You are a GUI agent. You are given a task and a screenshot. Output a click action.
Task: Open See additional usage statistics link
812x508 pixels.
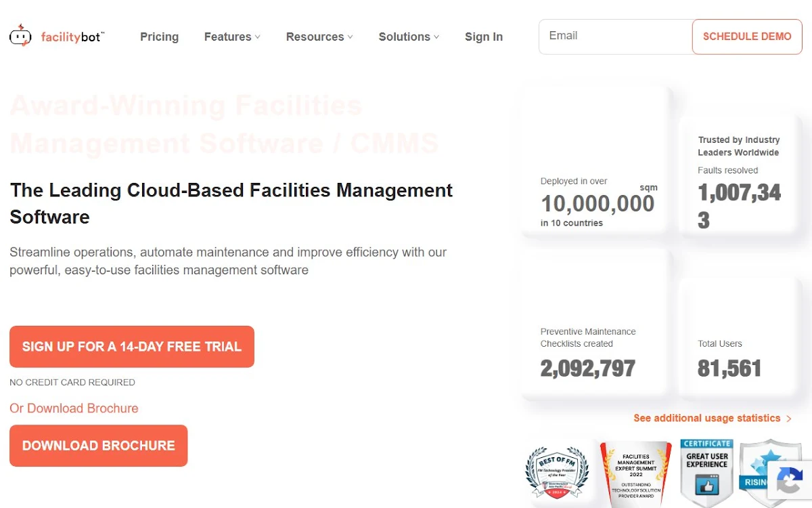tap(713, 418)
